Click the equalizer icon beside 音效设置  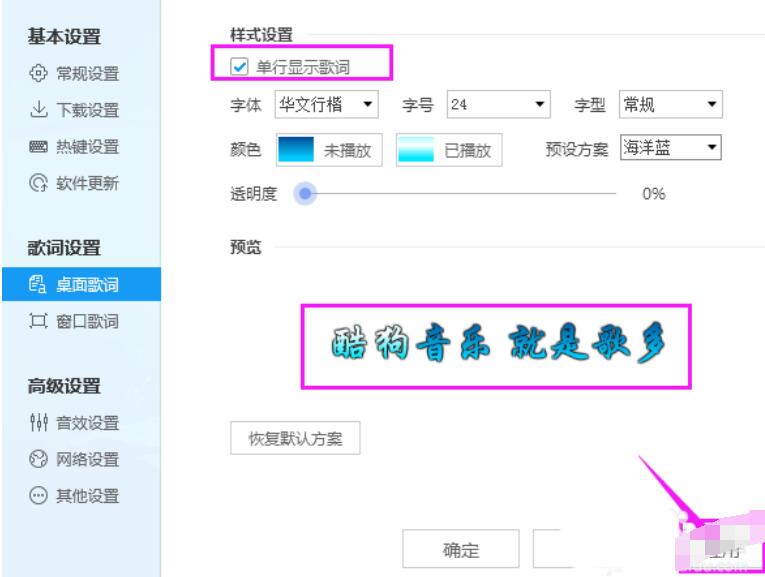[38, 422]
